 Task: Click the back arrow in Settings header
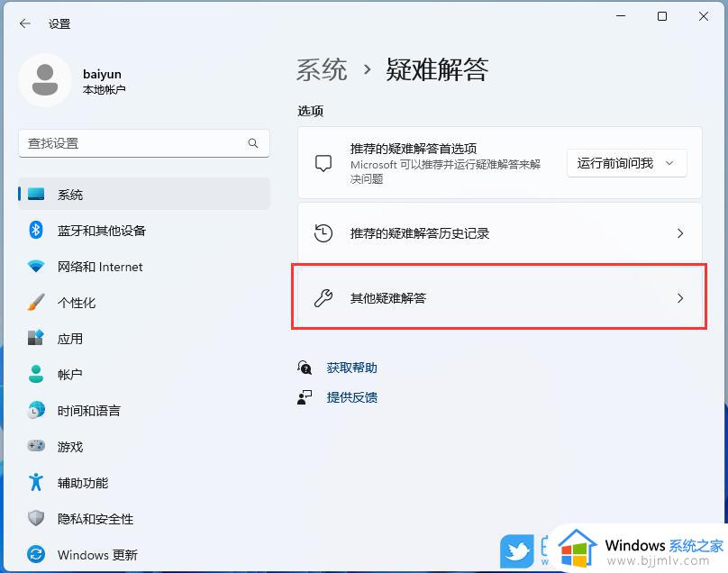click(x=25, y=23)
